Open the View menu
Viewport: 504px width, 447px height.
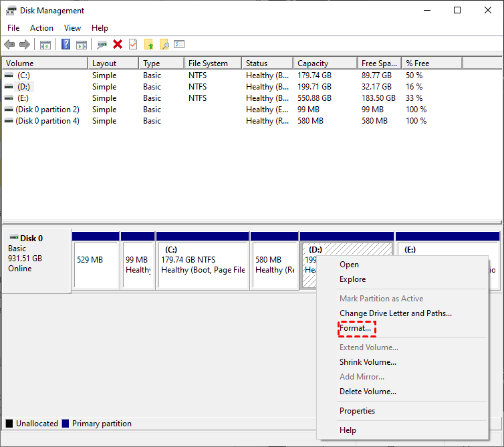(x=72, y=28)
